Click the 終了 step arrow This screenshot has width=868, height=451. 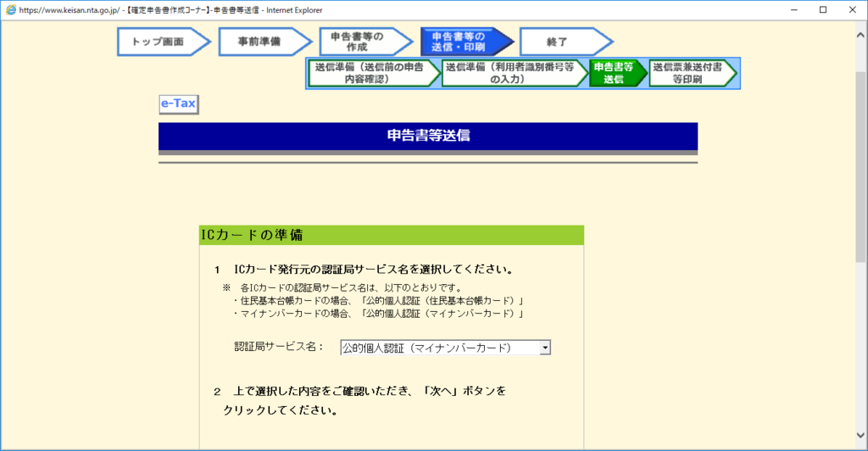pyautogui.click(x=565, y=42)
